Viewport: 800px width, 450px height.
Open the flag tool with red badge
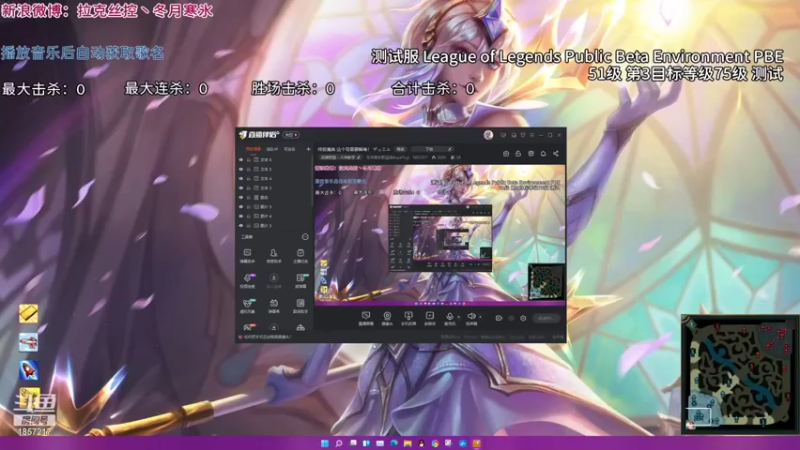coord(247,327)
